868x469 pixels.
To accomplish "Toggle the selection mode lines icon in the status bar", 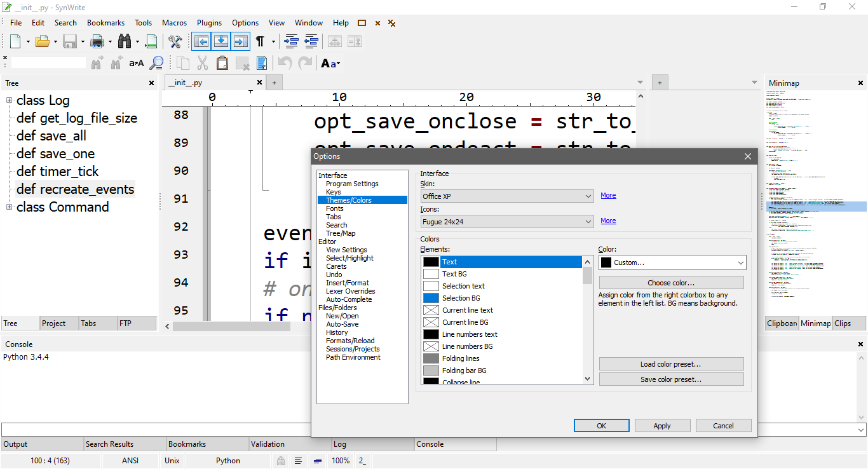I will click(298, 461).
